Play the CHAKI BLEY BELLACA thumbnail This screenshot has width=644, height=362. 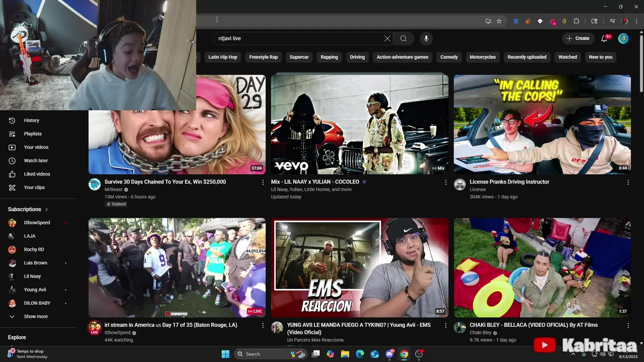point(542,267)
